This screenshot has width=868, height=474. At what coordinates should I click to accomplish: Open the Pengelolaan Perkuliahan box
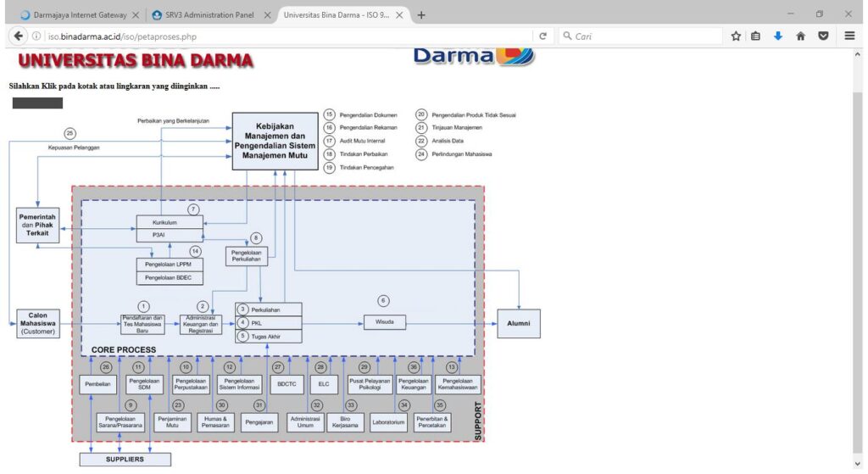tap(247, 256)
